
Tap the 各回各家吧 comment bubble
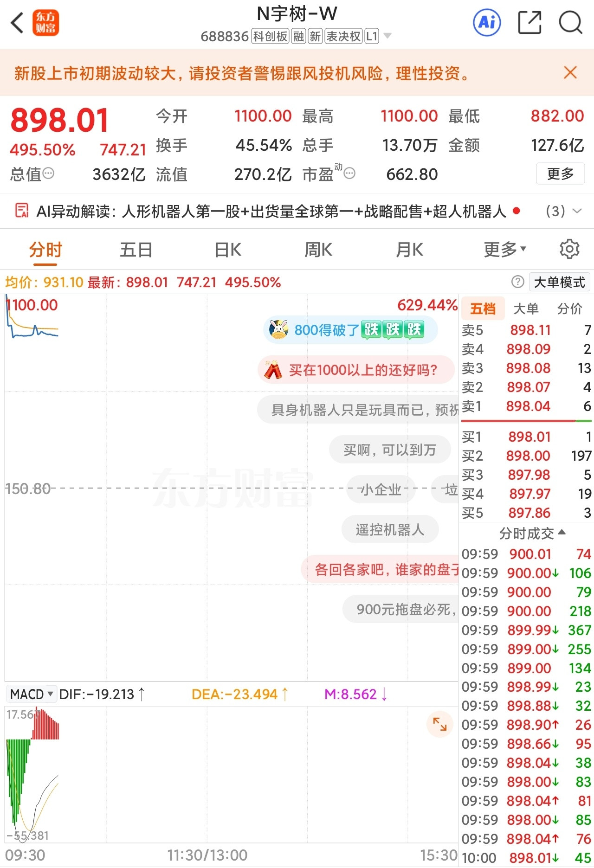(x=380, y=569)
